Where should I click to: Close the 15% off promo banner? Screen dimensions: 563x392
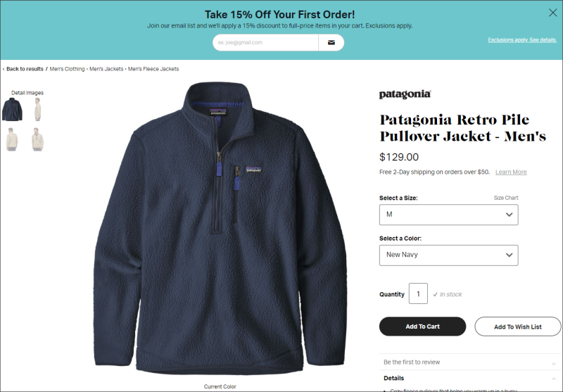click(552, 13)
